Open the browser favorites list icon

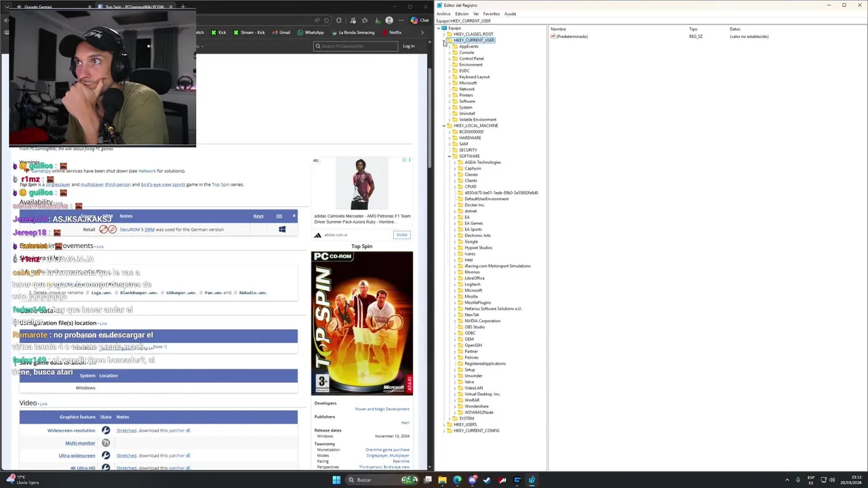click(x=366, y=20)
